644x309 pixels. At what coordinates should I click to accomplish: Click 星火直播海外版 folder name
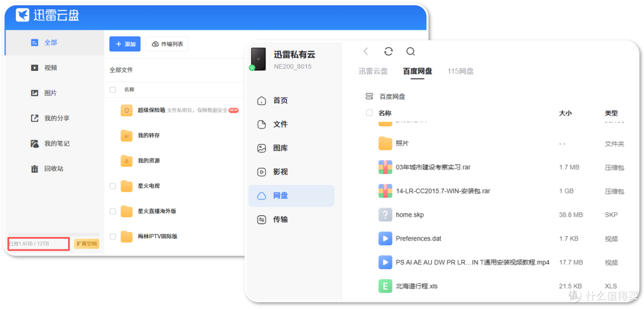tap(157, 211)
